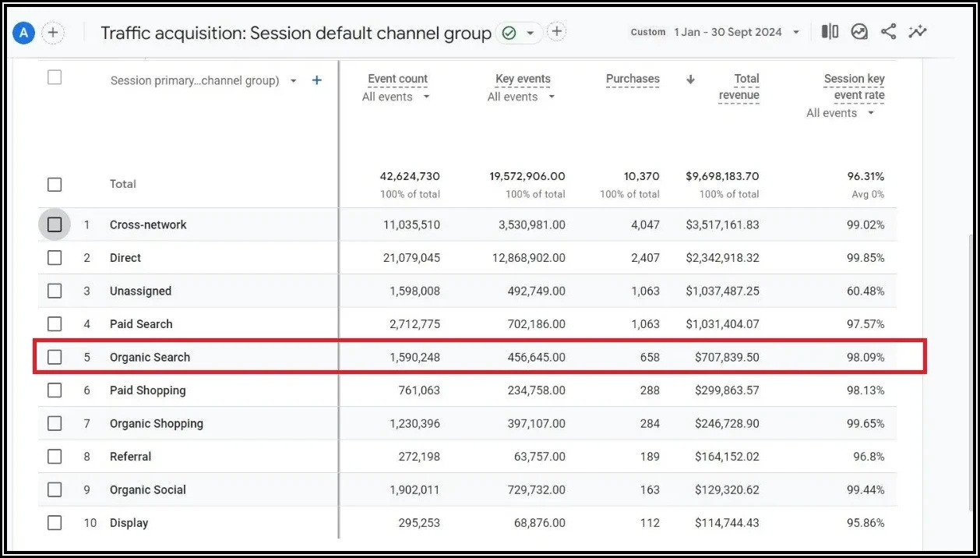The image size is (980, 558).
Task: Open the sparkline insights icon
Action: coord(918,32)
